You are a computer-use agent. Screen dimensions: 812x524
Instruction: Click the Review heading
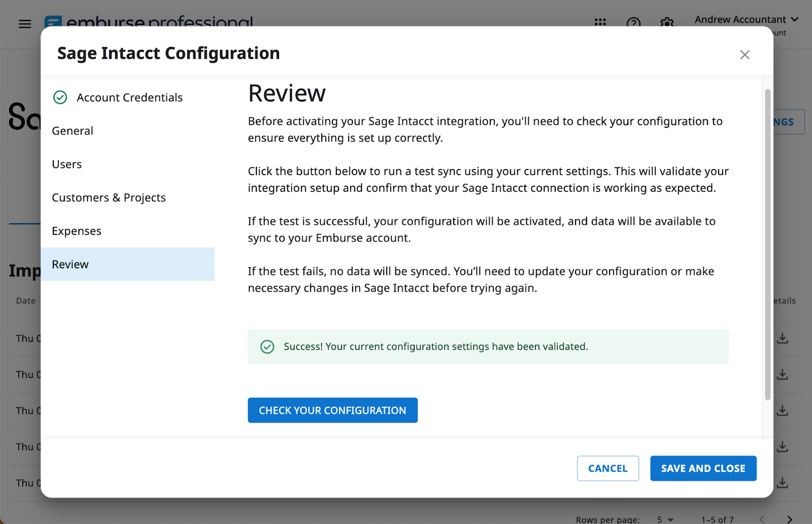pyautogui.click(x=287, y=93)
